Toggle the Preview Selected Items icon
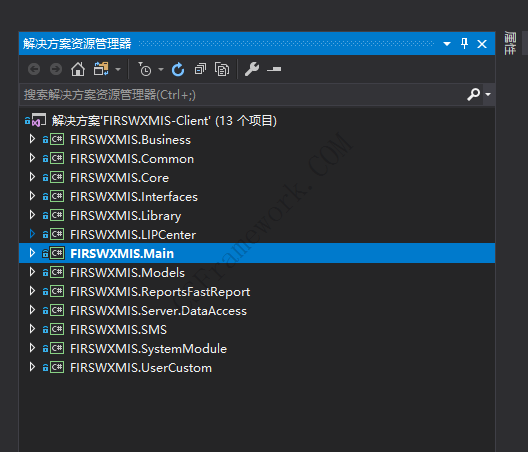 274,69
